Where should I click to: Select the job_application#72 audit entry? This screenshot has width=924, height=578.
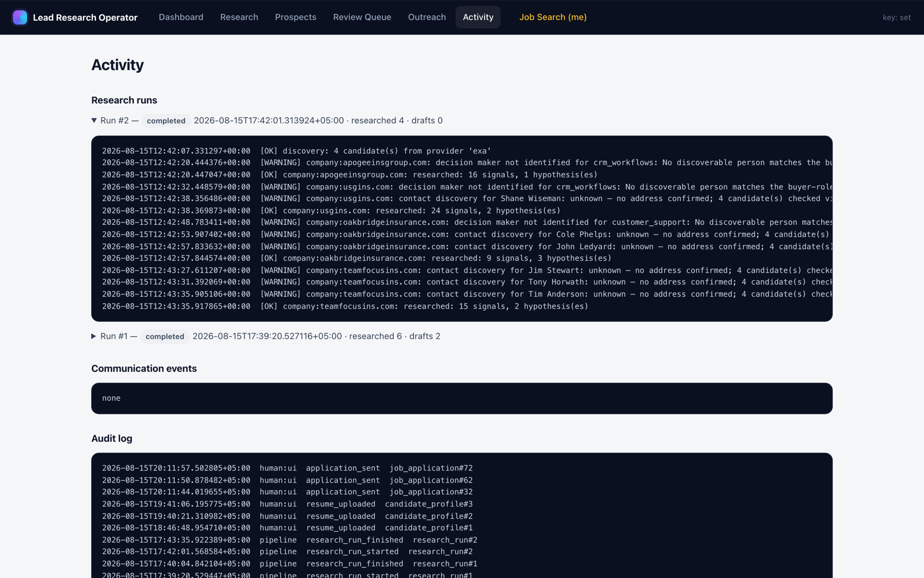click(x=287, y=468)
